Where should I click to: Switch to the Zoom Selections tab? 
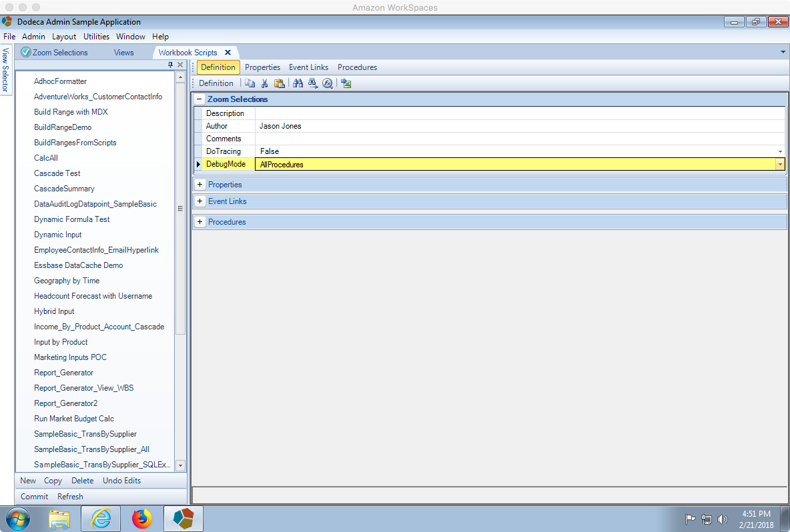click(55, 53)
